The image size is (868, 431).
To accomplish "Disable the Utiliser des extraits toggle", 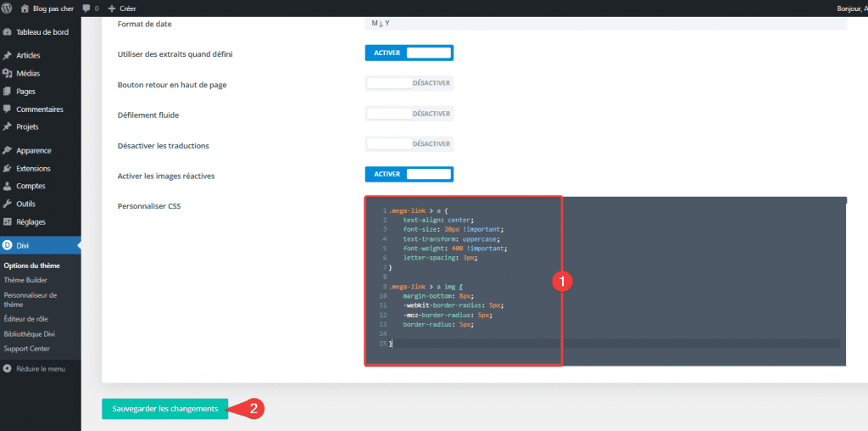I will click(409, 53).
